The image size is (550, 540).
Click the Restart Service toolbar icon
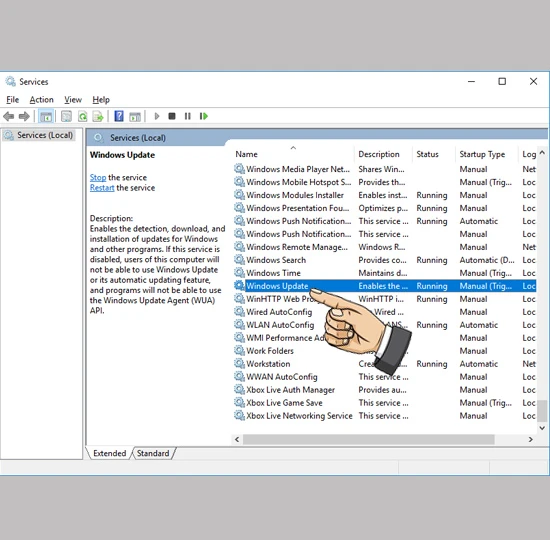[203, 116]
